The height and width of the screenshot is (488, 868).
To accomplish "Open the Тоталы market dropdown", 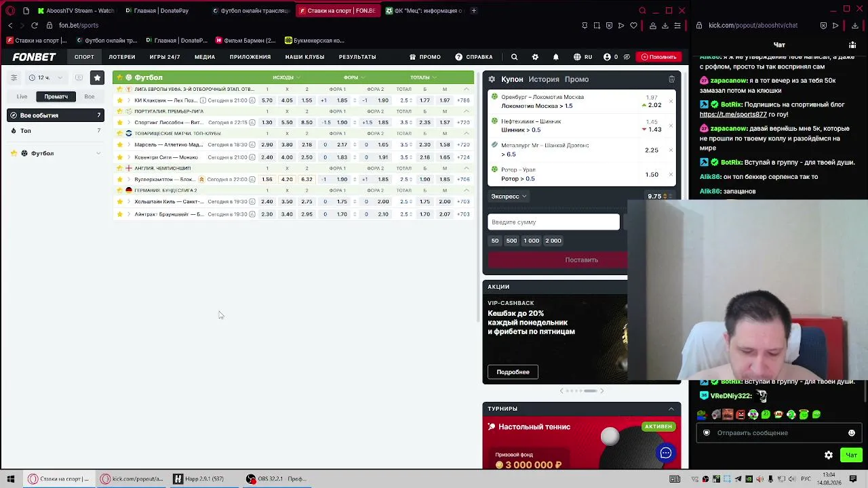I will pos(422,77).
